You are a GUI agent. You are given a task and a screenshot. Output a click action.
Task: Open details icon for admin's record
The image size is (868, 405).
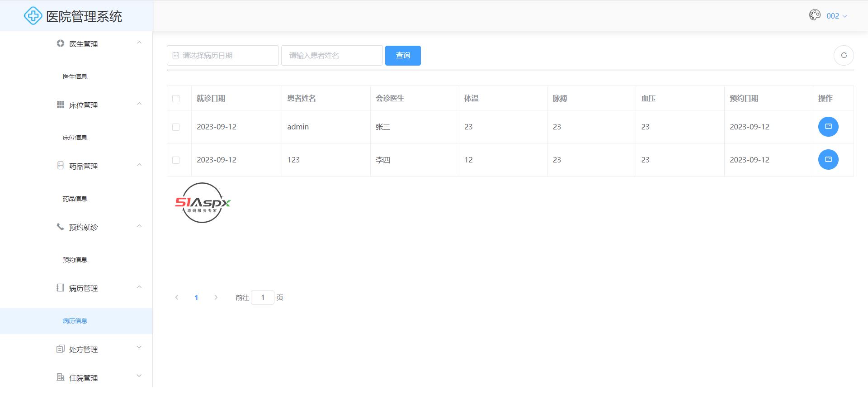(x=828, y=127)
